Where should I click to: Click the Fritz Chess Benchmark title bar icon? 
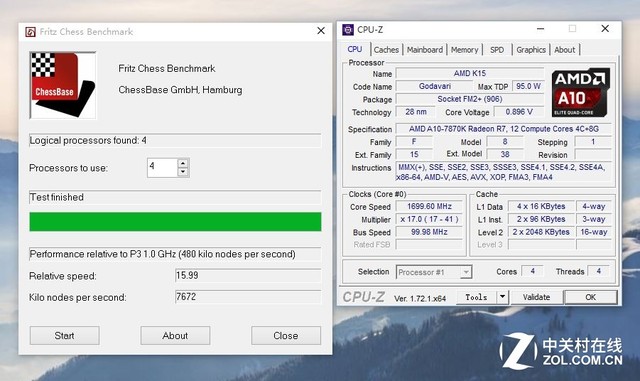pyautogui.click(x=31, y=32)
